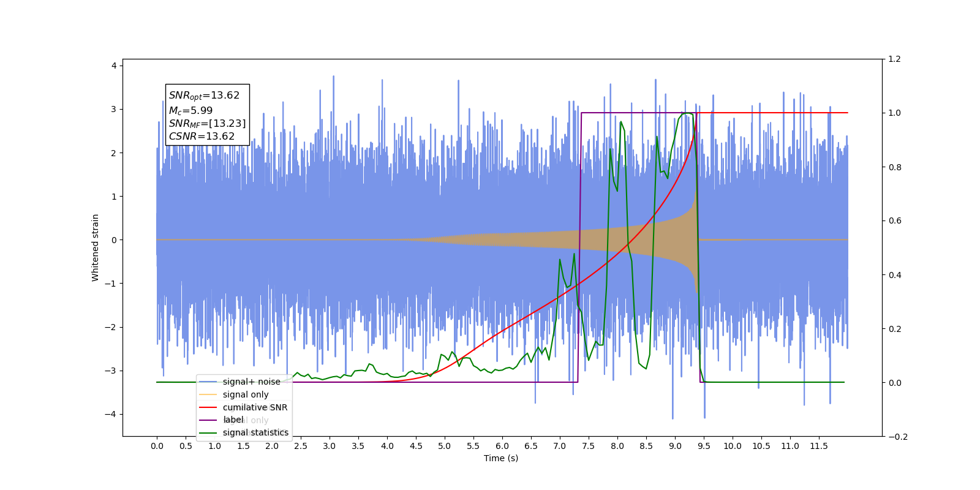This screenshot has height=490, width=980.
Task: Click the right axis tick label 0.8
Action: [x=895, y=167]
